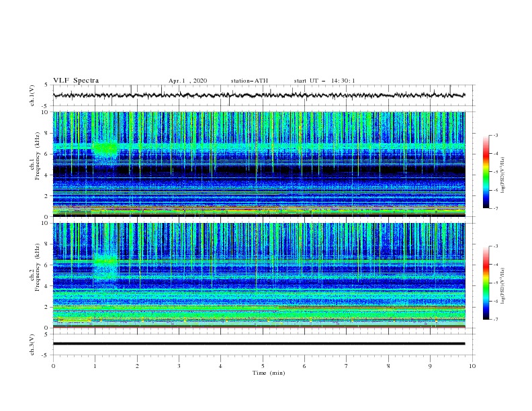Click the "4" frequency tick of ch.1 spectrogram

[x=48, y=175]
